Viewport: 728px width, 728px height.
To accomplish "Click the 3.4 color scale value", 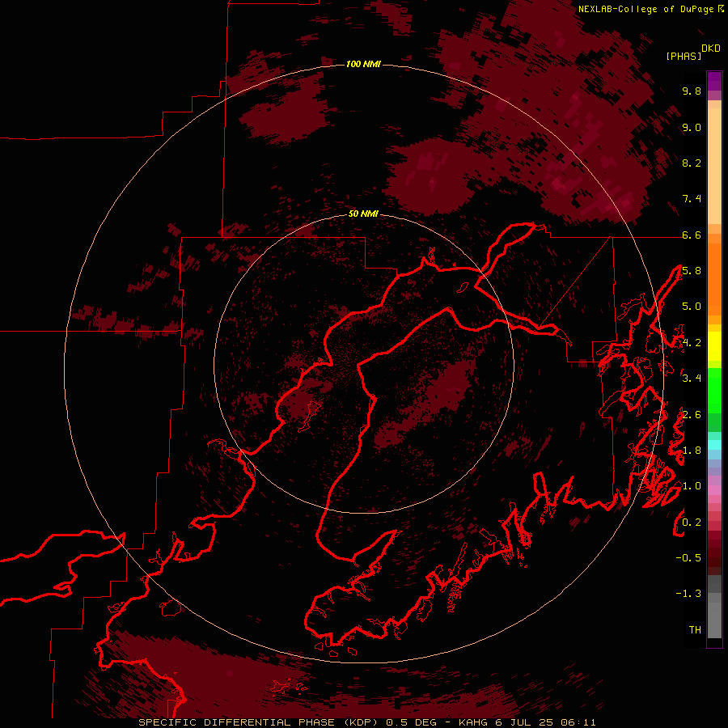I will click(692, 379).
